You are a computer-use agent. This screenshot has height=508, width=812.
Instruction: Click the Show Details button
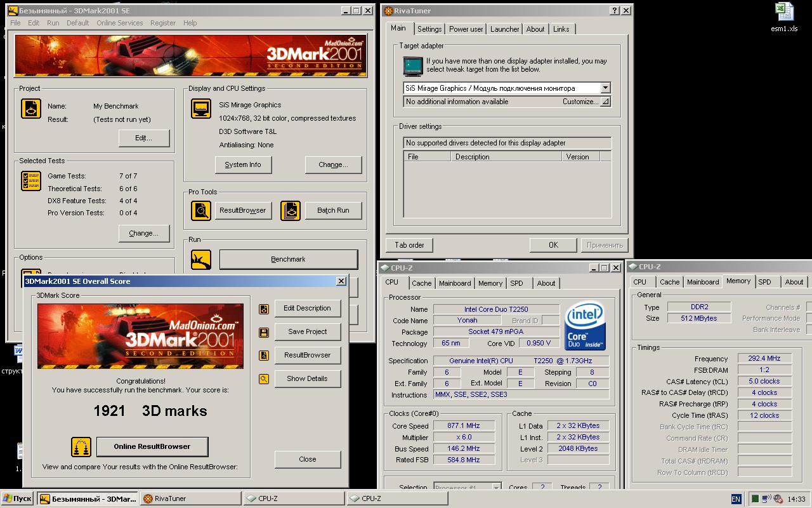pos(308,378)
